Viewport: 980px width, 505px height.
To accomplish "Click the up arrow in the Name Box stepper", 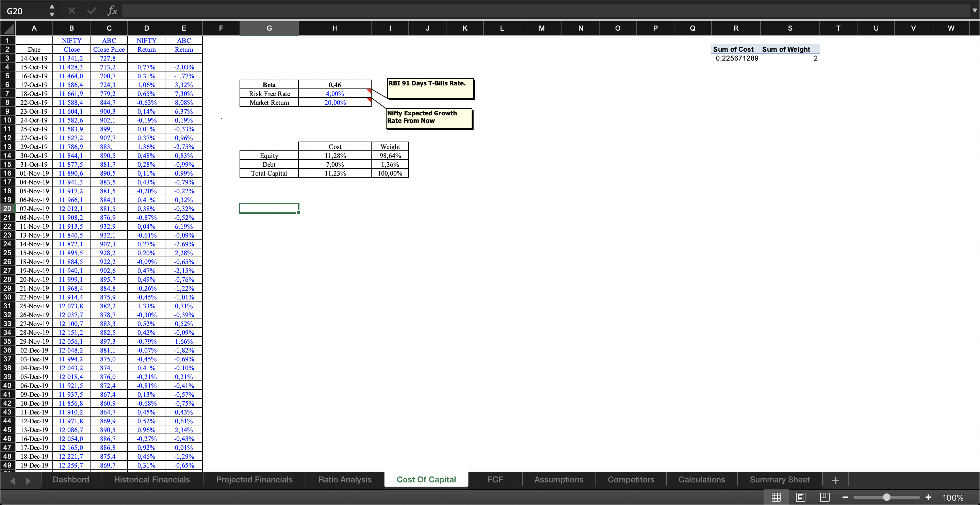I will pos(52,6).
